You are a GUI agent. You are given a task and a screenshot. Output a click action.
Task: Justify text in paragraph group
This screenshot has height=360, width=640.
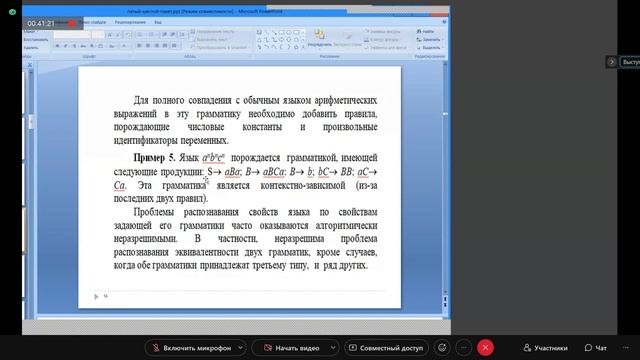pos(165,46)
